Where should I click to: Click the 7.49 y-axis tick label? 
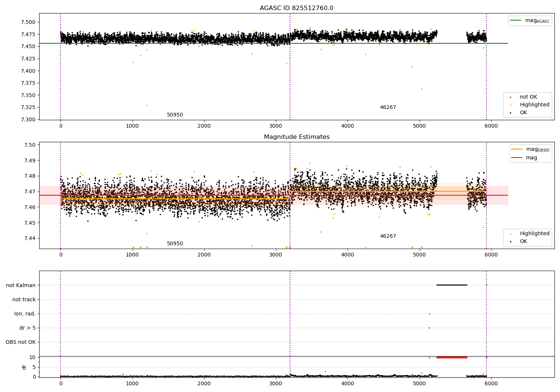click(x=29, y=161)
